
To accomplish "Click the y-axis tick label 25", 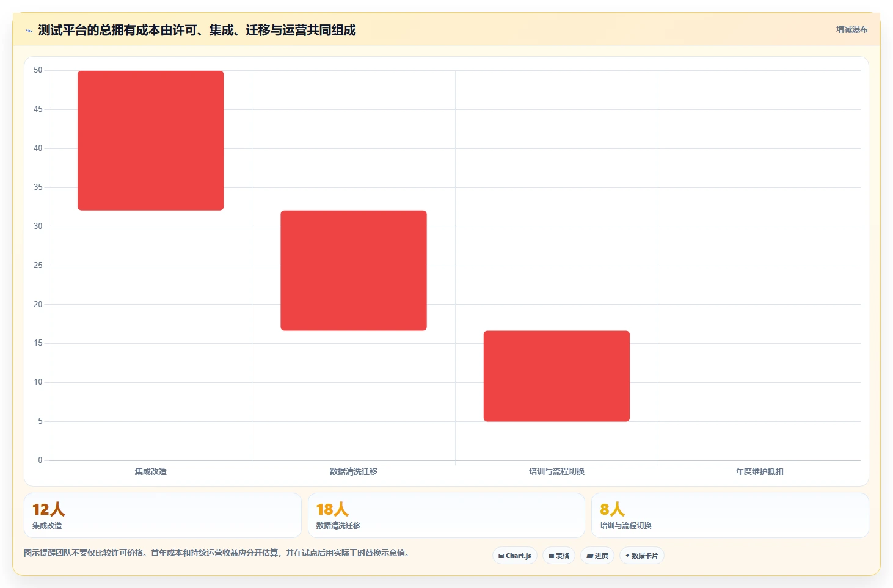I will [x=38, y=266].
